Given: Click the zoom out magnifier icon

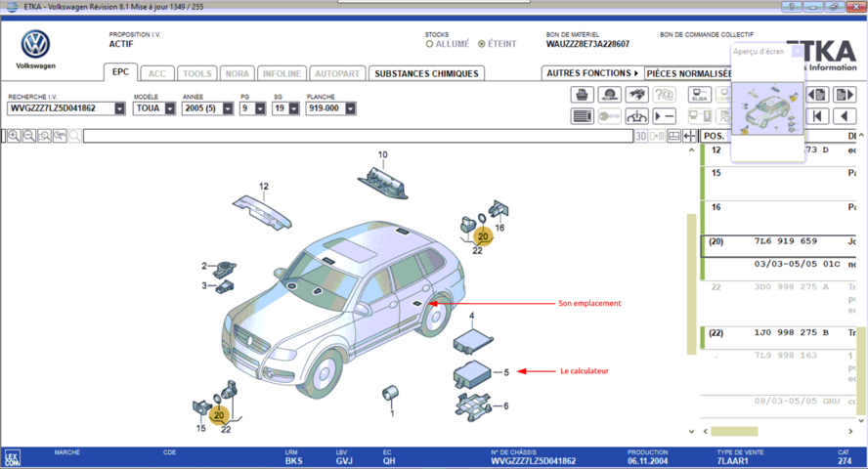Looking at the screenshot, I should coord(28,136).
